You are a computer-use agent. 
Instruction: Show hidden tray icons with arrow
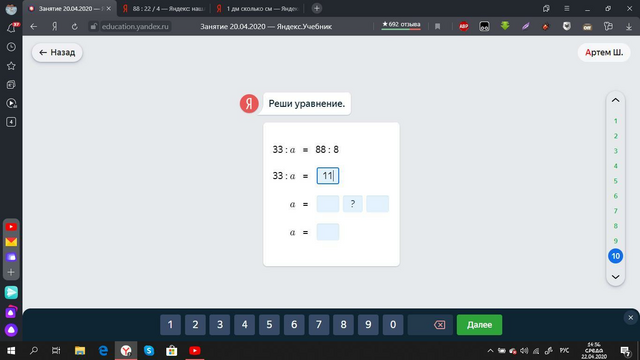pyautogui.click(x=490, y=351)
